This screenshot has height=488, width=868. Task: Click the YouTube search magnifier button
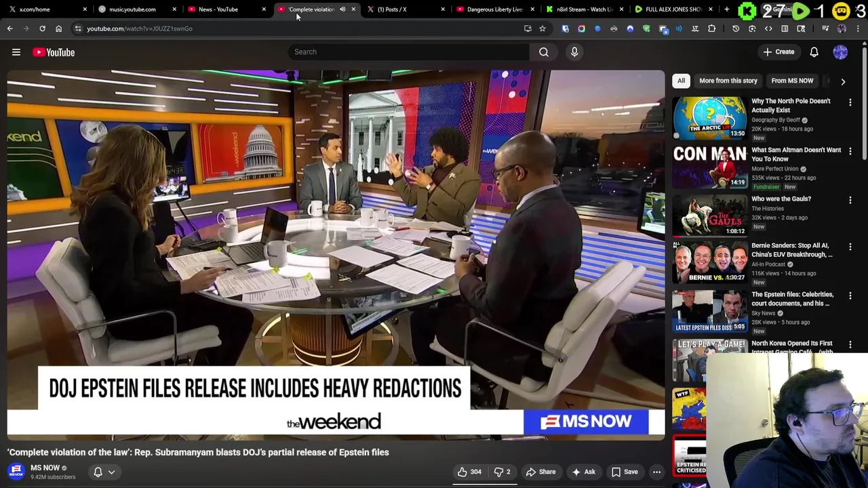coord(544,52)
